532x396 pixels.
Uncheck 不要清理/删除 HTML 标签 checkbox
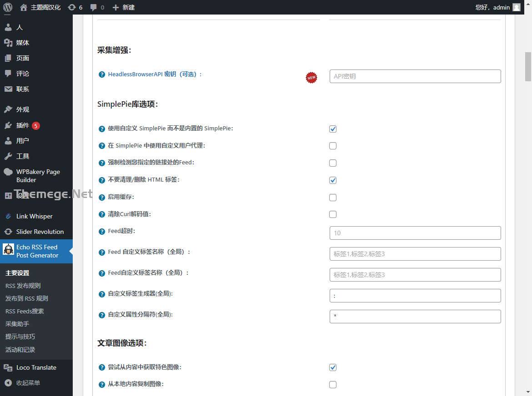click(333, 180)
